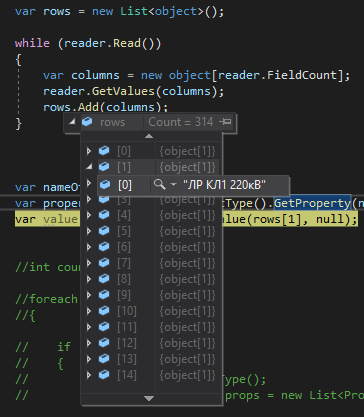Expand the [11] row entry

[89, 327]
